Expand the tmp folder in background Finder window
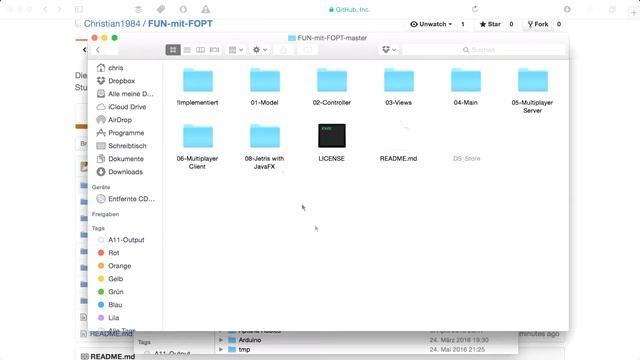This screenshot has height=360, width=640. coord(221,349)
